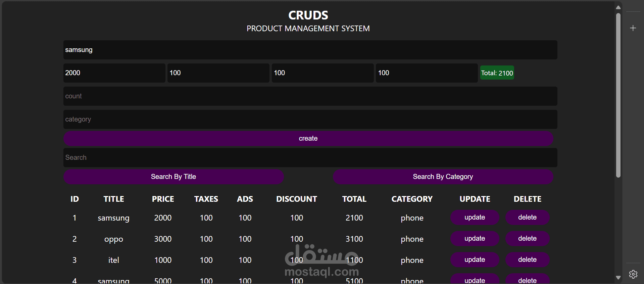Image resolution: width=644 pixels, height=284 pixels.
Task: Click Search By Category button
Action: click(x=443, y=177)
